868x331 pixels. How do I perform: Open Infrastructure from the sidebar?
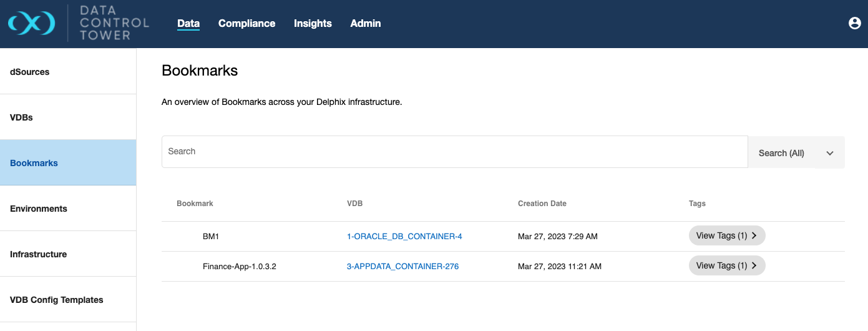tap(39, 254)
